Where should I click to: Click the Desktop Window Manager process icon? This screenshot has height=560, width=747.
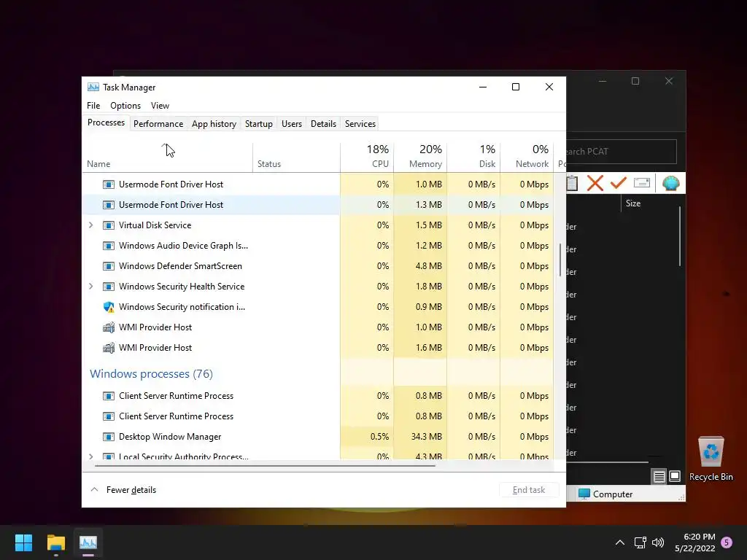(109, 437)
